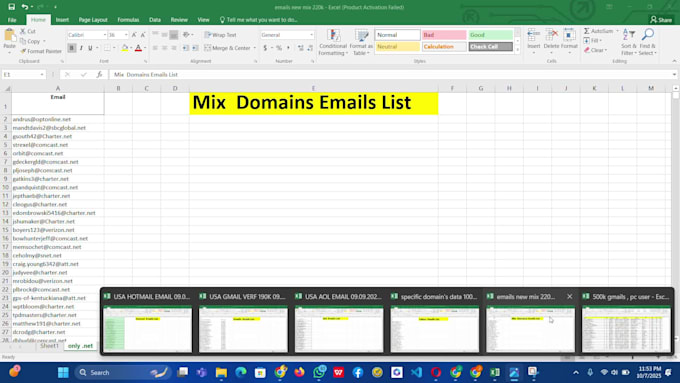Apply percent style format
680x383 pixels.
coord(279,48)
